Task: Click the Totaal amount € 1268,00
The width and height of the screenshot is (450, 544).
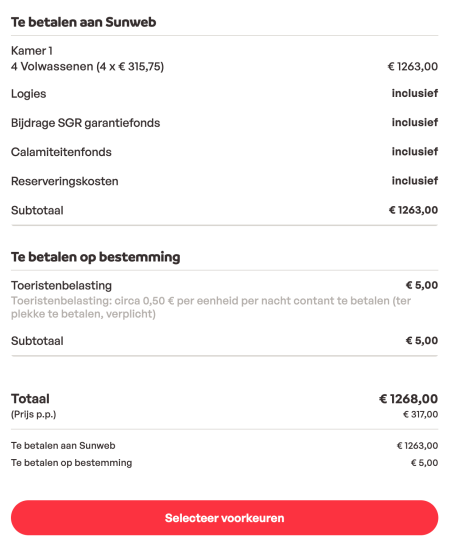Action: pos(408,399)
